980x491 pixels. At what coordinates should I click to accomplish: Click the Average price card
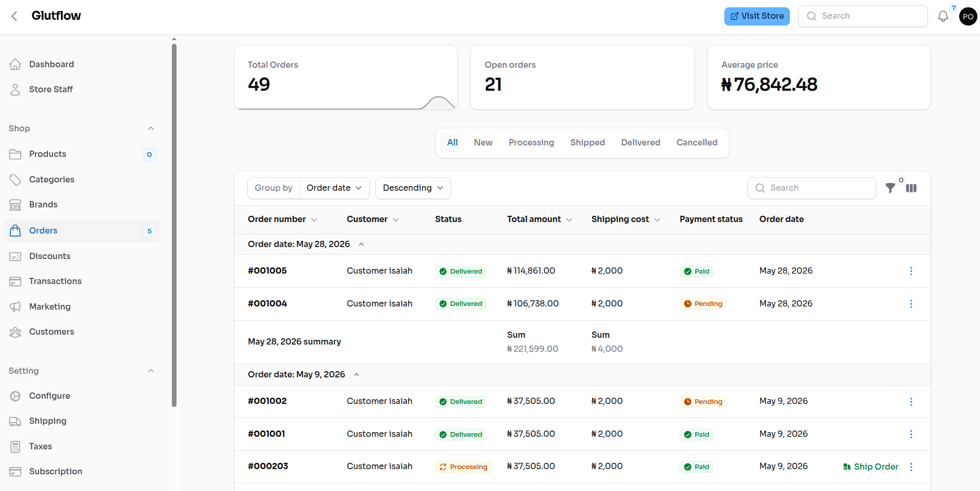819,77
